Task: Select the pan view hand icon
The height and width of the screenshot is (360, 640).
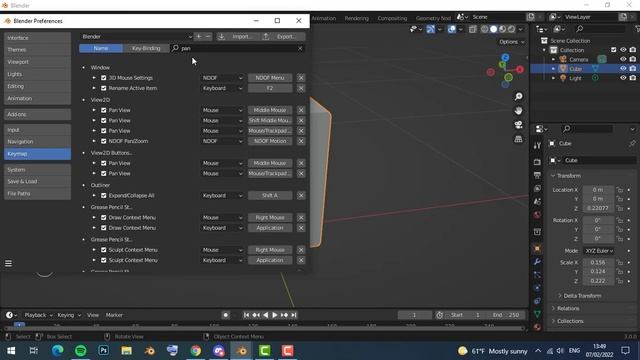Action: pyautogui.click(x=518, y=111)
